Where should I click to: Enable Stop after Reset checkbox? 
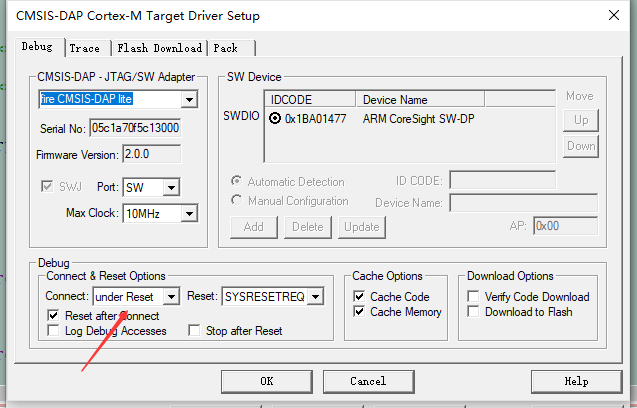(x=194, y=330)
